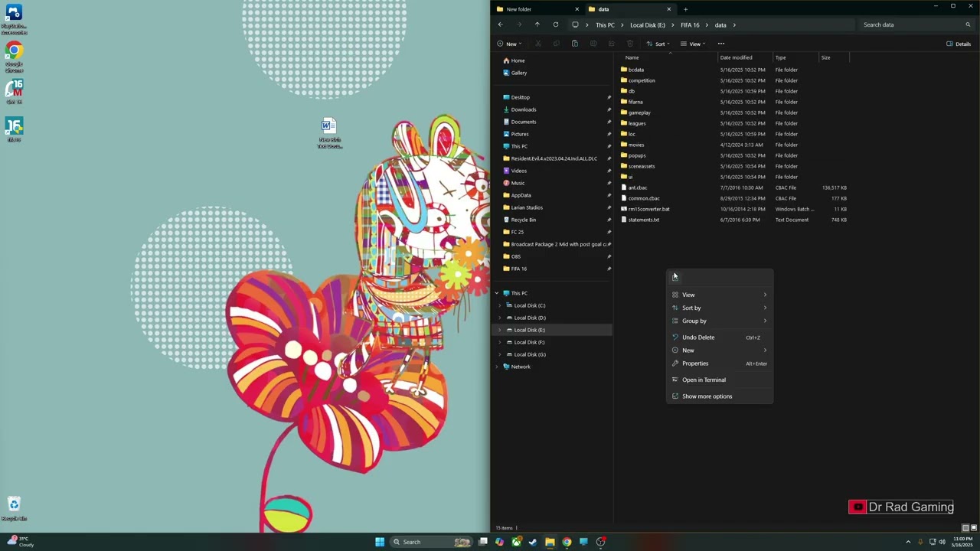Open the Windows Start menu

coord(380,542)
